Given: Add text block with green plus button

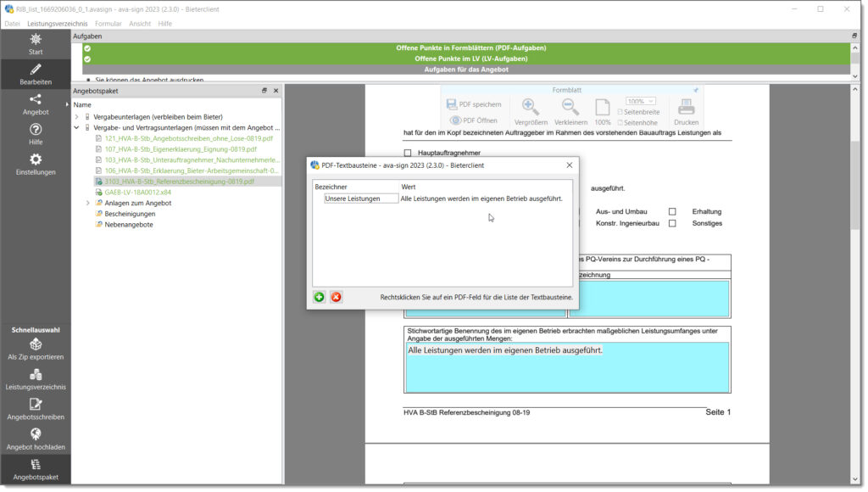Looking at the screenshot, I should [x=319, y=297].
